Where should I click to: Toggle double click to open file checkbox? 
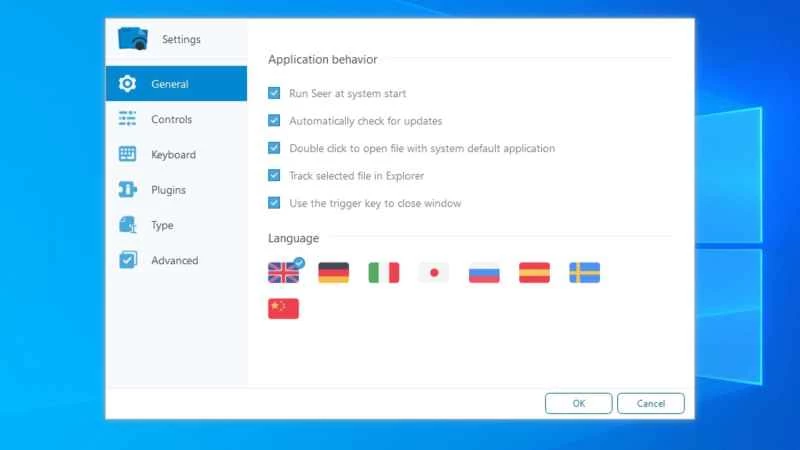click(x=274, y=148)
